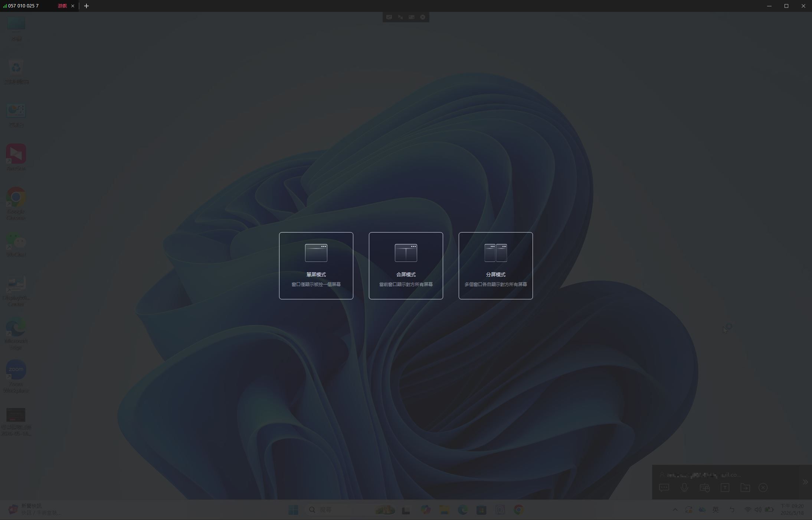Toggle the microphone in the session panel
Screen dimensions: 812x520
[x=684, y=488]
